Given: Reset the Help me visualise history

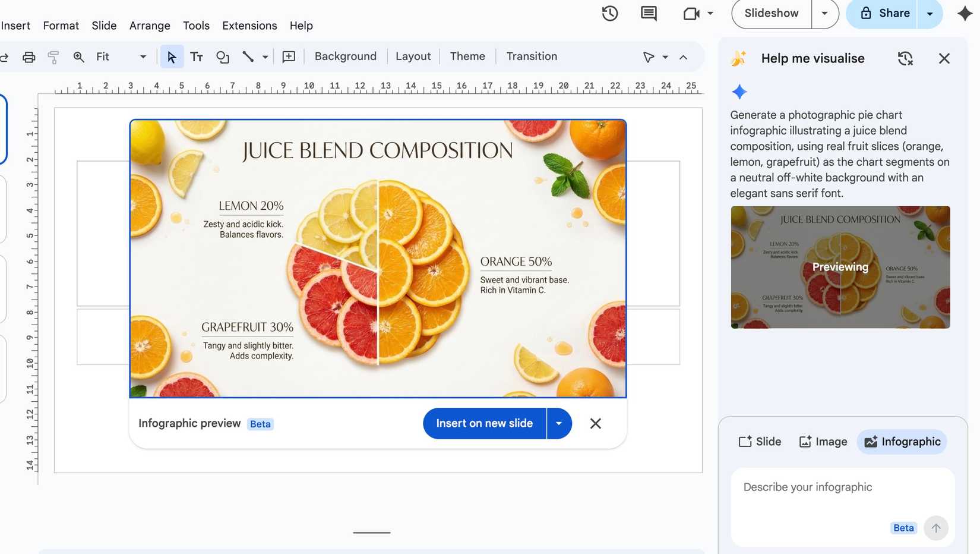Looking at the screenshot, I should (x=905, y=58).
